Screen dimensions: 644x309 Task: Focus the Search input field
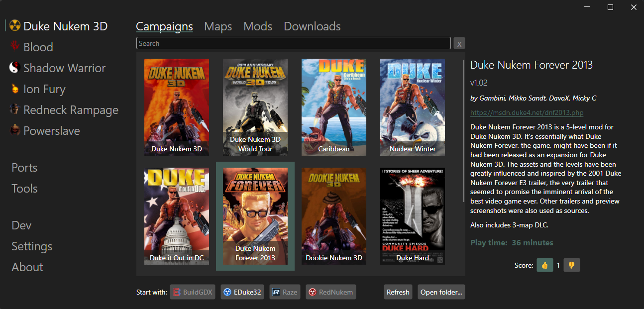[x=294, y=43]
